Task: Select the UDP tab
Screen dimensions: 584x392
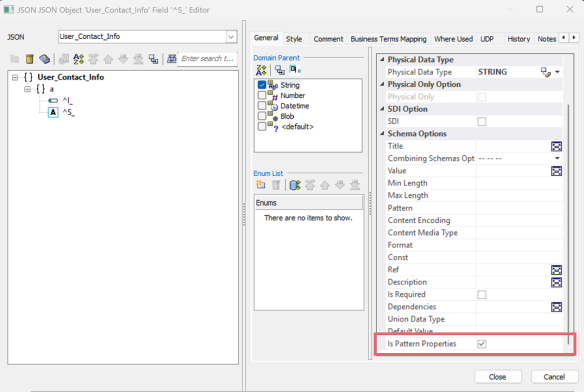Action: click(487, 39)
